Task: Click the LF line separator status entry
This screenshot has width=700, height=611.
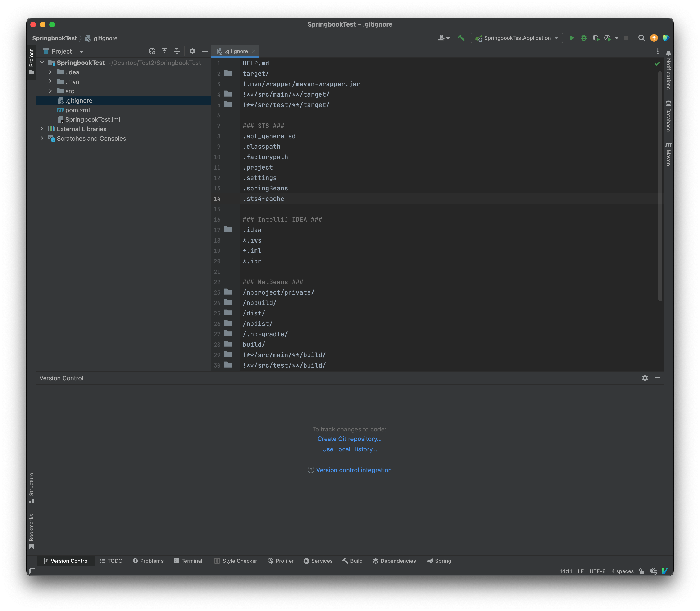Action: point(580,571)
